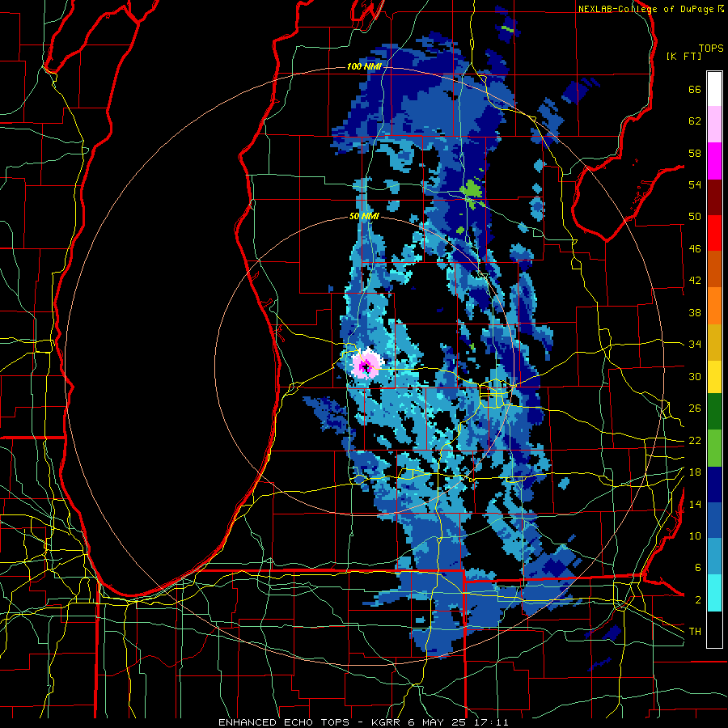
Task: Click the 'TH' legend threshold label
Action: click(x=695, y=632)
